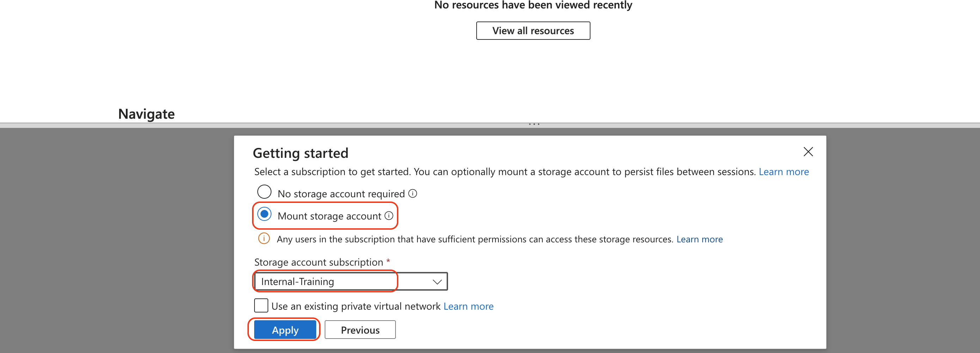Screen dimensions: 980x353
Task: Open Learn more link for private virtual network
Action: (x=468, y=306)
